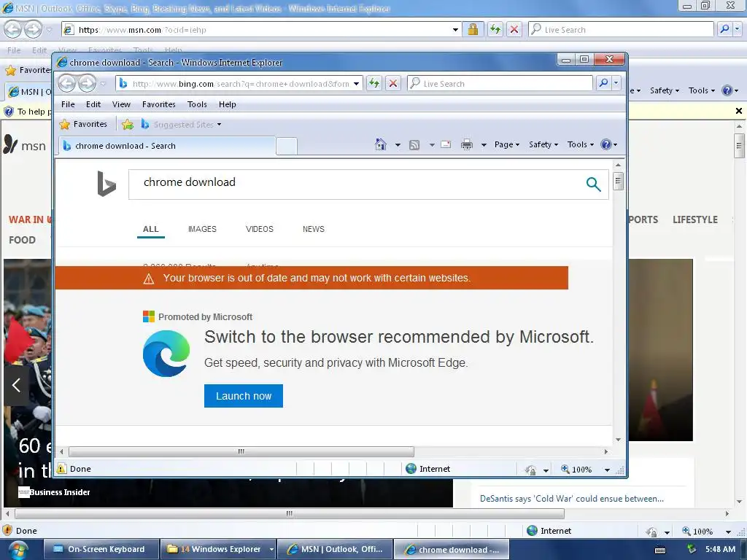Viewport: 747px width, 560px height.
Task: Open zoom level dropdown in Bing status bar
Action: pyautogui.click(x=607, y=470)
